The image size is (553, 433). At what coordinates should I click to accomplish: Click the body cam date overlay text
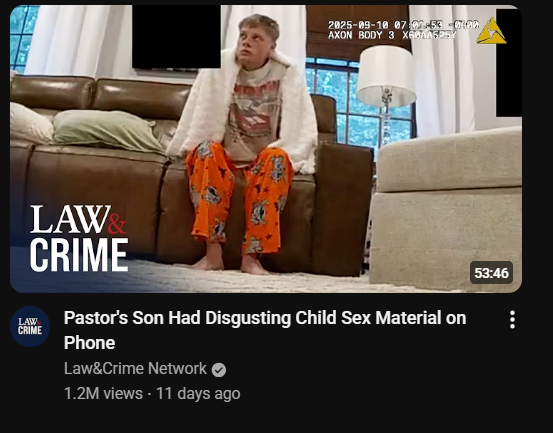tap(403, 25)
